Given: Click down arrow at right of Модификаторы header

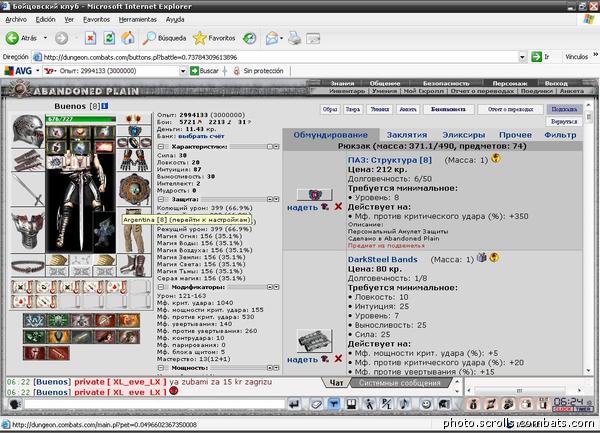Looking at the screenshot, I should [x=276, y=287].
